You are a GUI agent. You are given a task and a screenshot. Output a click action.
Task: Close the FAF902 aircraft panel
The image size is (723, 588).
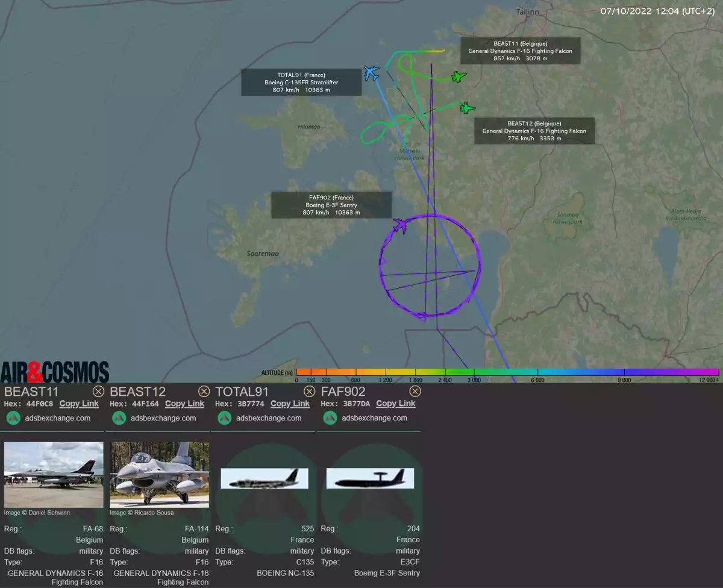(415, 392)
